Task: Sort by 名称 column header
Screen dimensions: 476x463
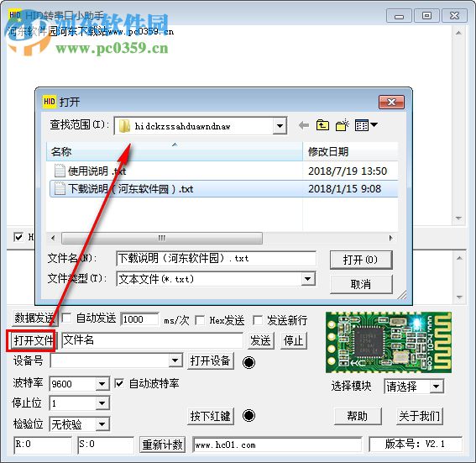Action: click(x=175, y=151)
